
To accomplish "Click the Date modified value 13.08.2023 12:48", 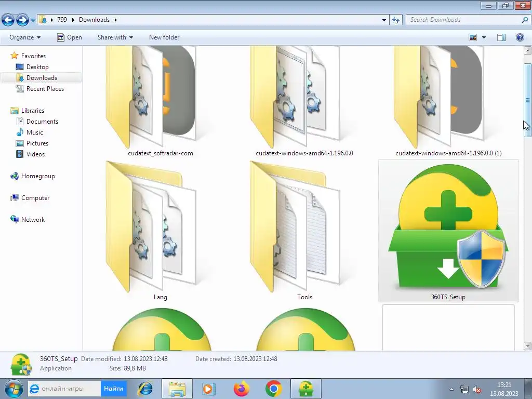I will click(145, 358).
